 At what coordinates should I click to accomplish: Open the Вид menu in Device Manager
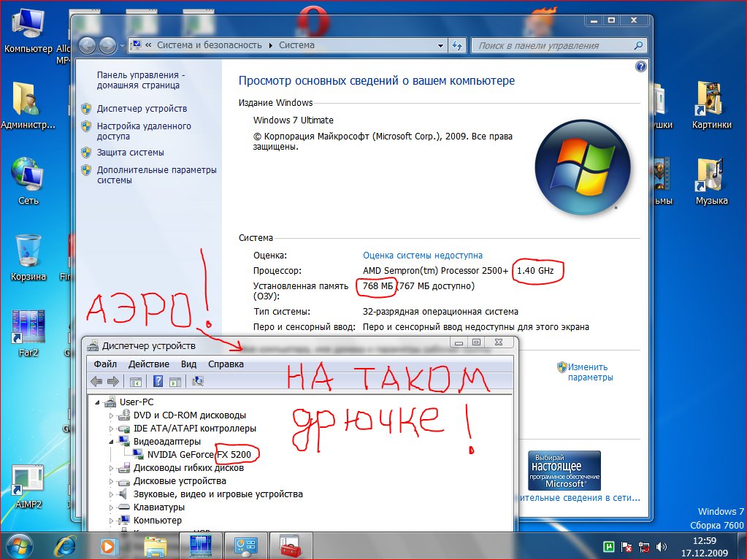tap(188, 364)
